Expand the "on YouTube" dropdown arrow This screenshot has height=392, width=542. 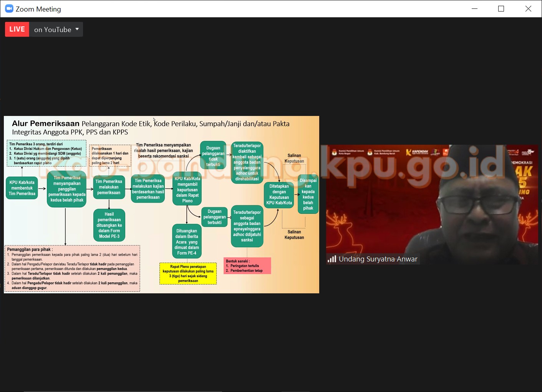tap(77, 29)
